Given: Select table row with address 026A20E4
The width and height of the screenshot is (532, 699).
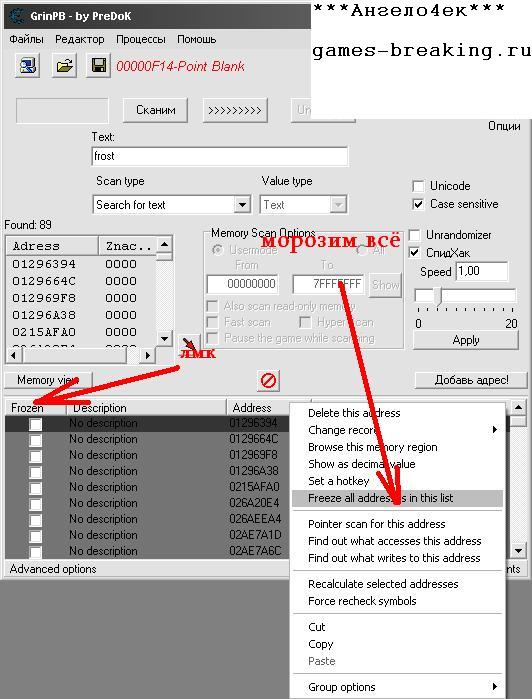Looking at the screenshot, I should coord(147,503).
